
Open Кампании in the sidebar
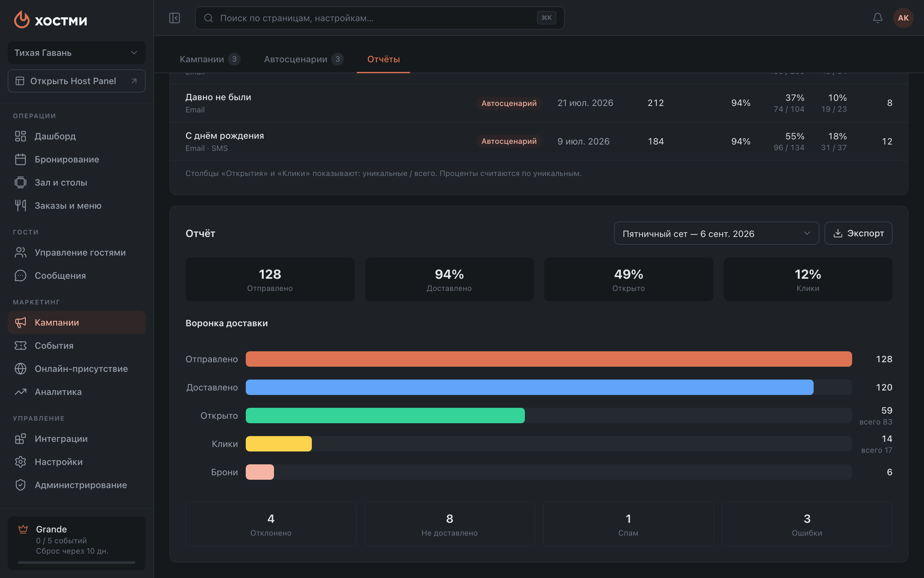click(x=76, y=322)
